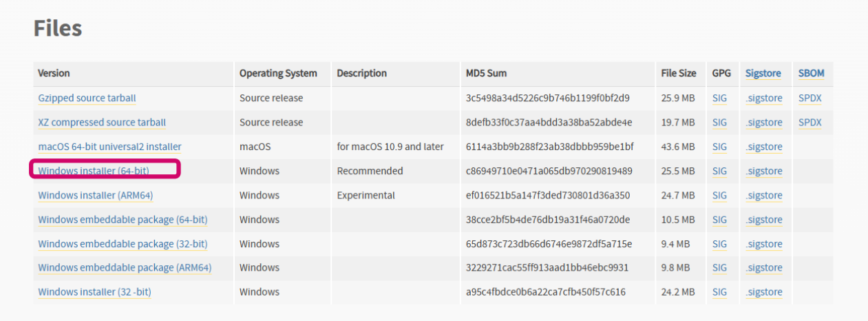Open the SBOM column header link
Image resolution: width=868 pixels, height=321 pixels.
tap(811, 73)
